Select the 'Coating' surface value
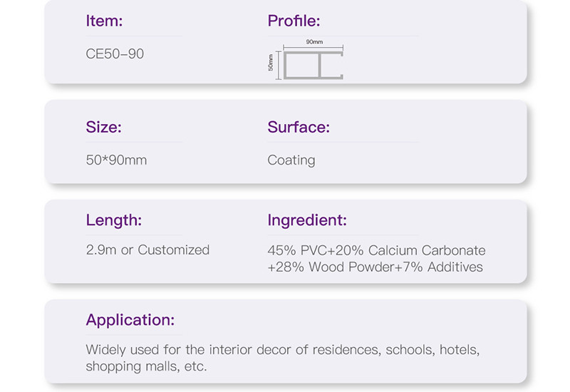The width and height of the screenshot is (570, 392). point(291,160)
